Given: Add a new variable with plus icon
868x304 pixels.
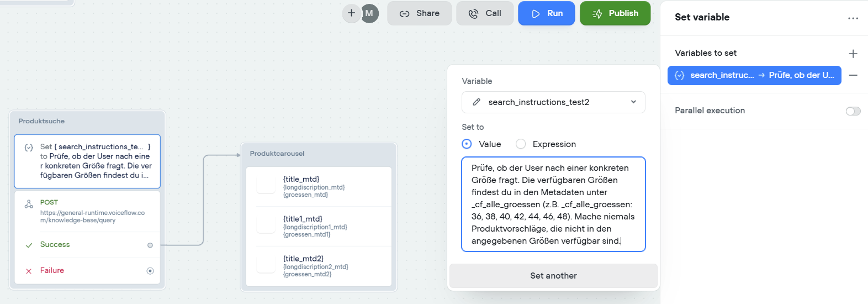Looking at the screenshot, I should (x=853, y=54).
